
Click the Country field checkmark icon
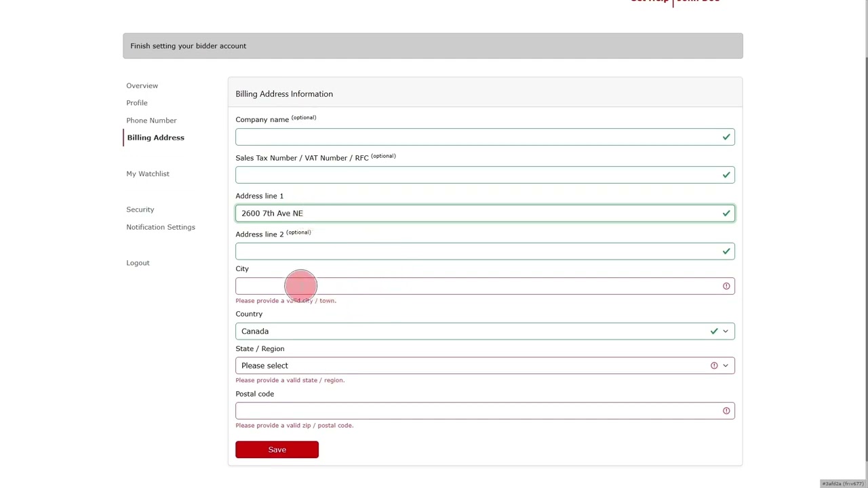click(x=714, y=331)
